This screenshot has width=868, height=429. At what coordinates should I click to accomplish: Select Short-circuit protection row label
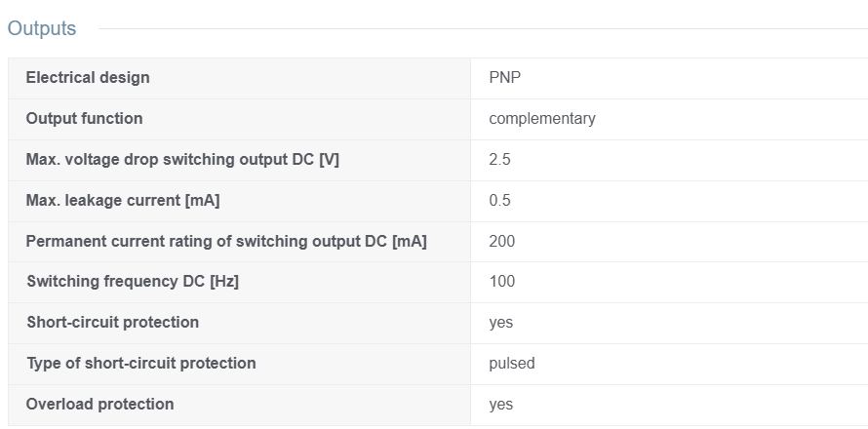coord(112,322)
